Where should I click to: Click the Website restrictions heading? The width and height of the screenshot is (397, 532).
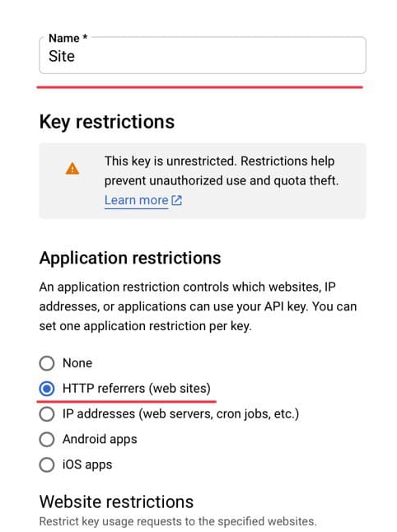(x=116, y=502)
